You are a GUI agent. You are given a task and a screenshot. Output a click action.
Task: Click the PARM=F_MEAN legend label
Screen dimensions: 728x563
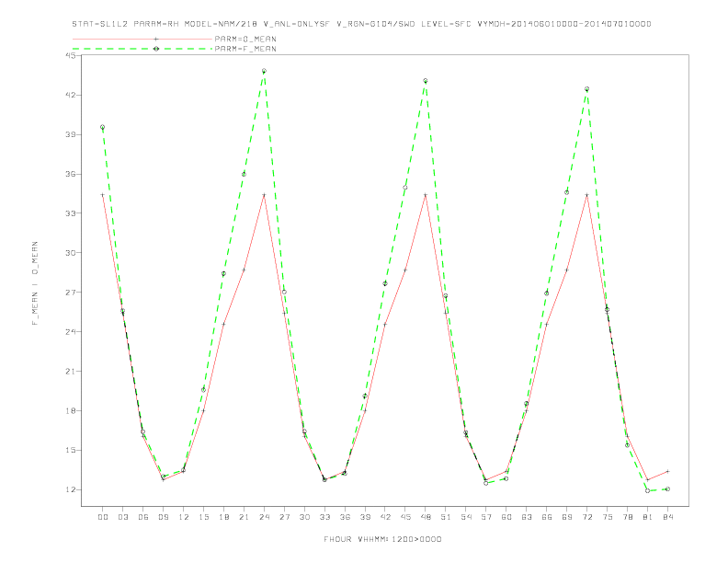click(x=245, y=49)
